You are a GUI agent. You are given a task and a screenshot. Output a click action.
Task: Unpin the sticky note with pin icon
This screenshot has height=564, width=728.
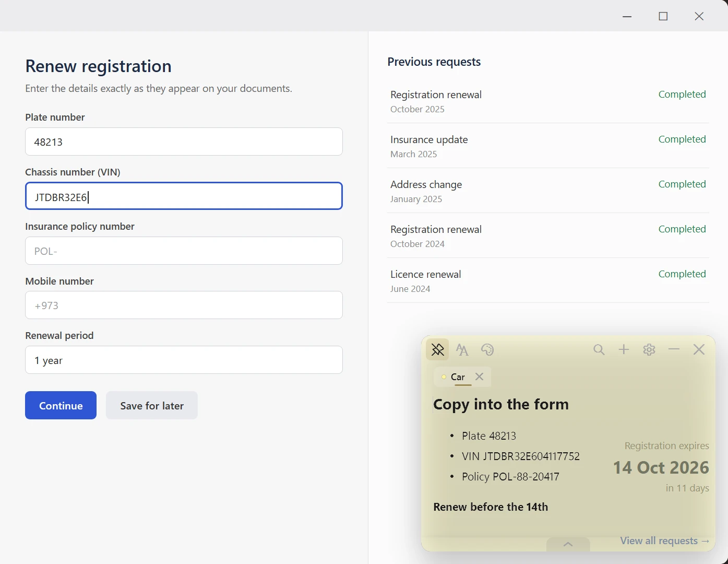[437, 349]
